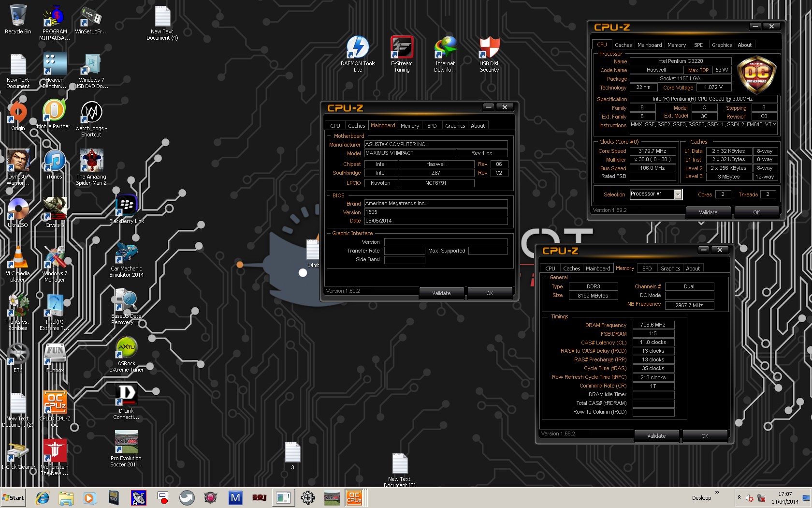The width and height of the screenshot is (812, 508).
Task: Click OK in the processor CPU-Z window
Action: (x=756, y=212)
